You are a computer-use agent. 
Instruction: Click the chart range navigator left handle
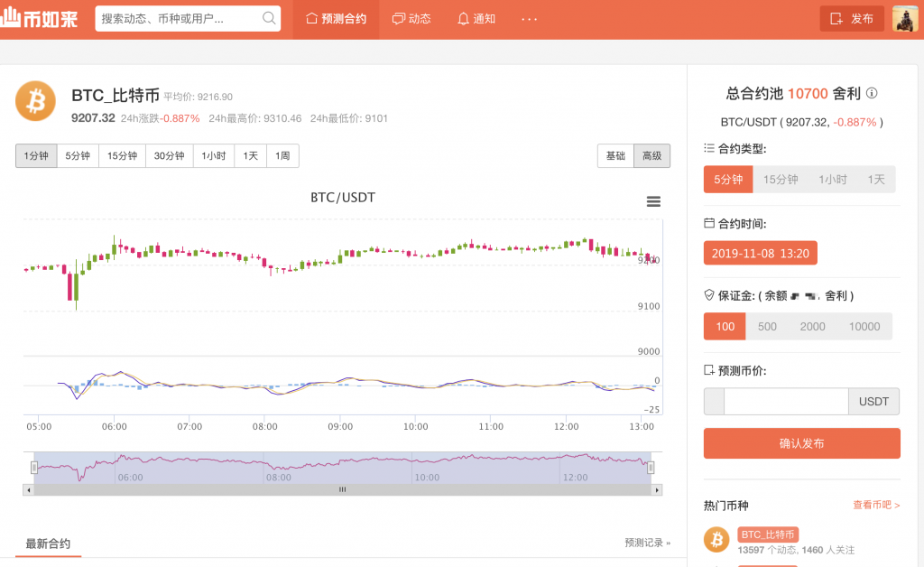tap(34, 467)
